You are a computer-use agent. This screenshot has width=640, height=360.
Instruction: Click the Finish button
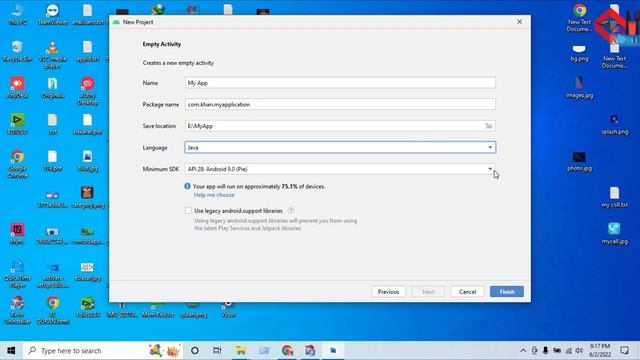(507, 292)
